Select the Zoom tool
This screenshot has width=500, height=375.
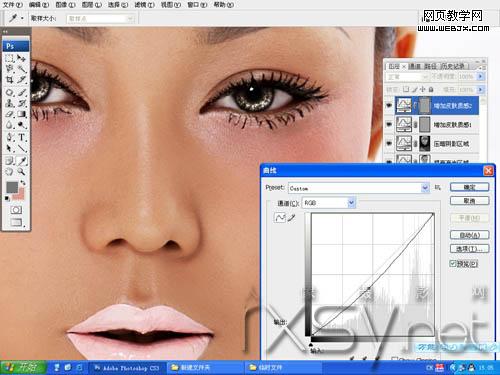click(x=22, y=172)
